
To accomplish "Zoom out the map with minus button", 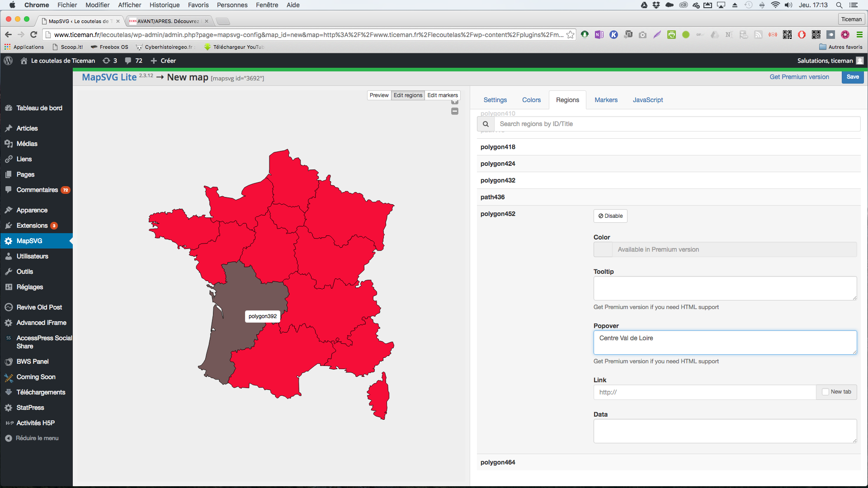I will coord(455,112).
